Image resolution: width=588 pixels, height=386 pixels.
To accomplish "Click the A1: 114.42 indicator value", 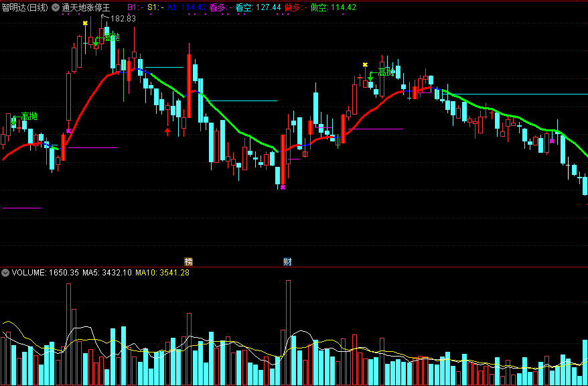I will point(186,7).
